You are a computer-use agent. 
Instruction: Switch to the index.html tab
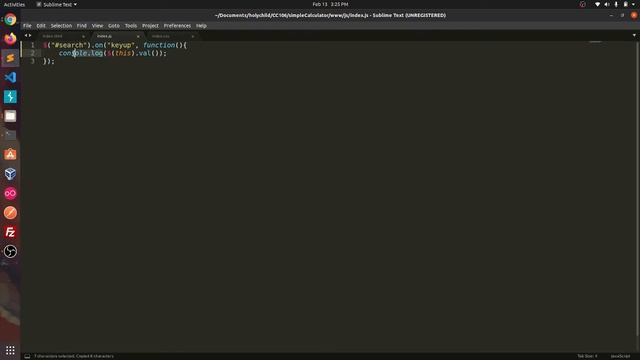tap(53, 36)
